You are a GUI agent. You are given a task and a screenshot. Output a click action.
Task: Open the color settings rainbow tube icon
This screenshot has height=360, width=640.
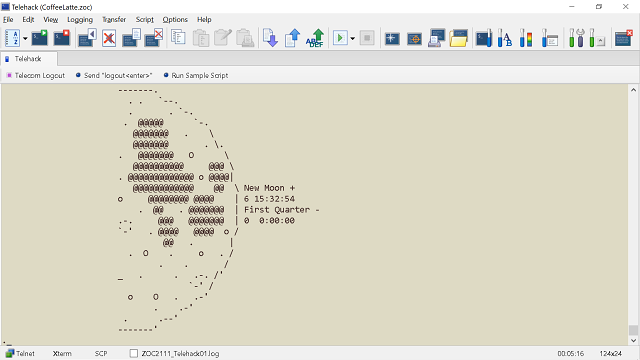(x=526, y=38)
